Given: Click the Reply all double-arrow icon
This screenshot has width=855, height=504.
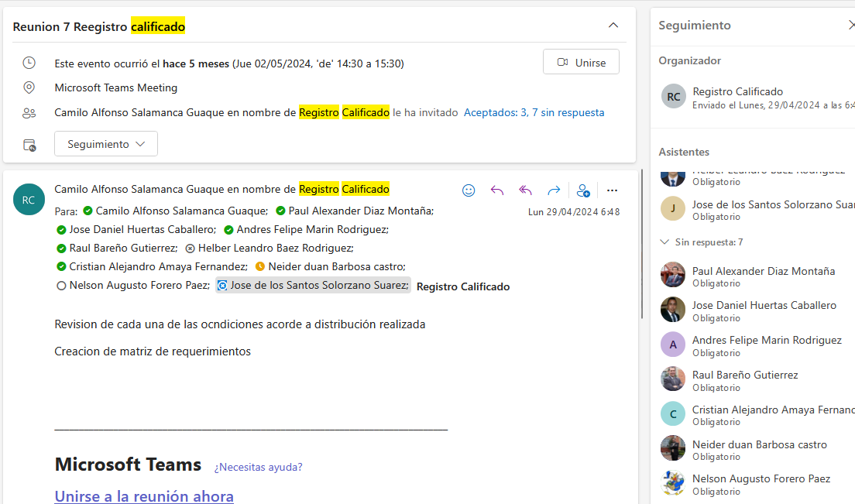Looking at the screenshot, I should click(x=526, y=190).
